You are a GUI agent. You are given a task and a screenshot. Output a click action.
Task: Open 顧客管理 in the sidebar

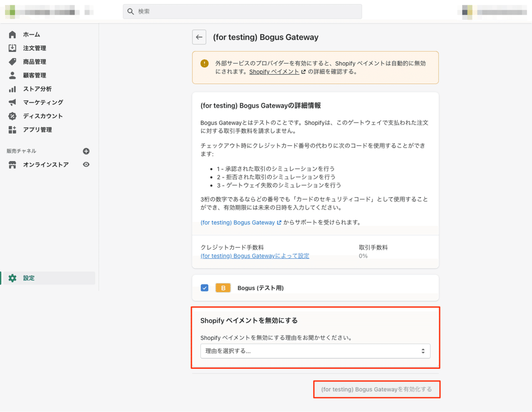tap(35, 75)
